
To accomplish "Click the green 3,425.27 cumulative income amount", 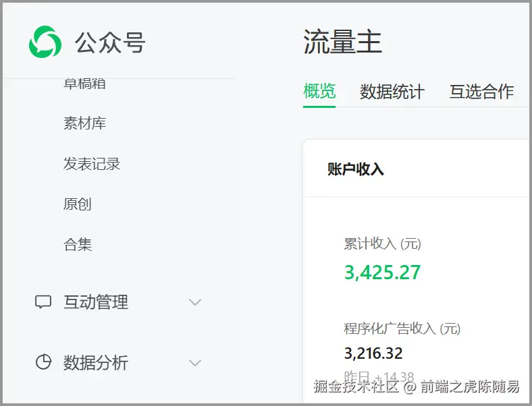I will coord(382,272).
